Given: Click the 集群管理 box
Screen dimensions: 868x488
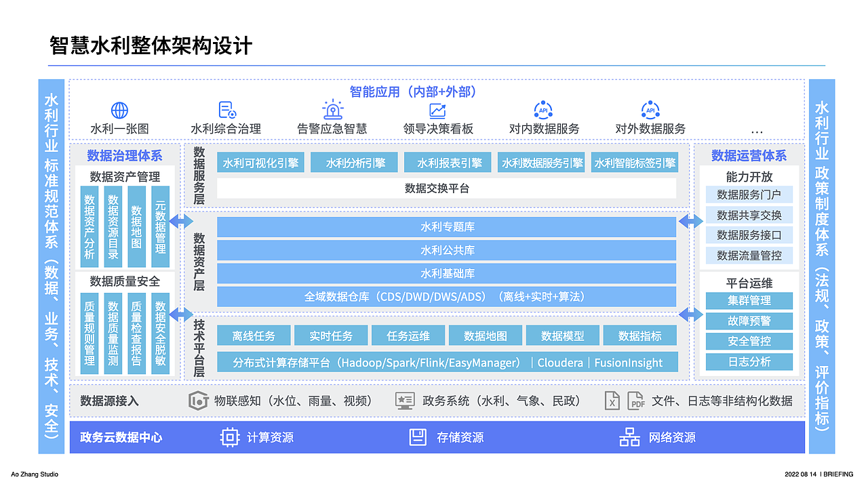Looking at the screenshot, I should (749, 300).
